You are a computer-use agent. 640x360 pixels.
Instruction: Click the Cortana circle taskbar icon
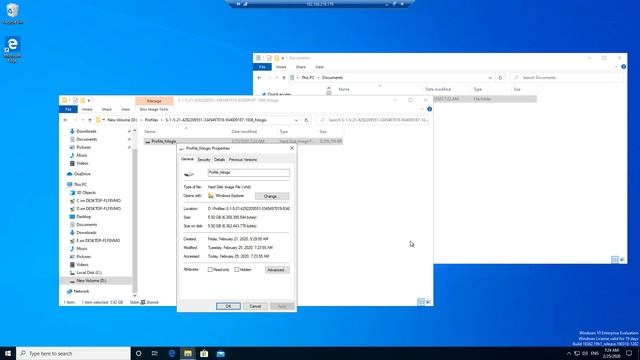(x=138, y=353)
